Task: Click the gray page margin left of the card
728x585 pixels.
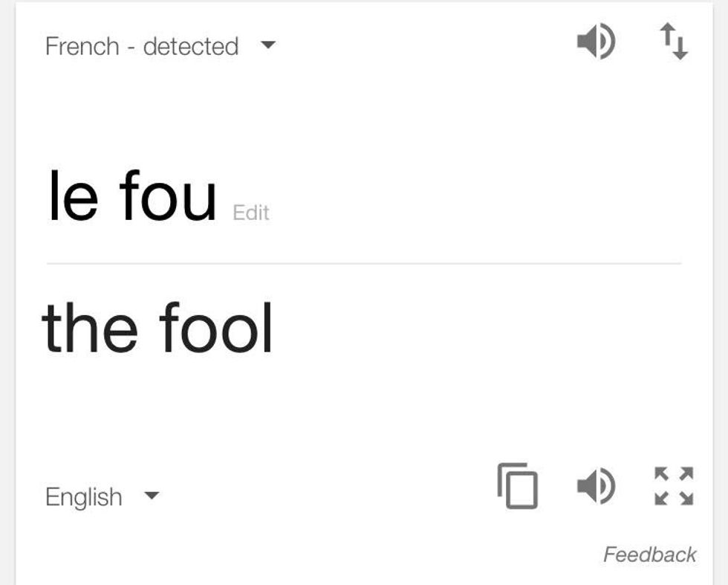Action: [x=7, y=297]
